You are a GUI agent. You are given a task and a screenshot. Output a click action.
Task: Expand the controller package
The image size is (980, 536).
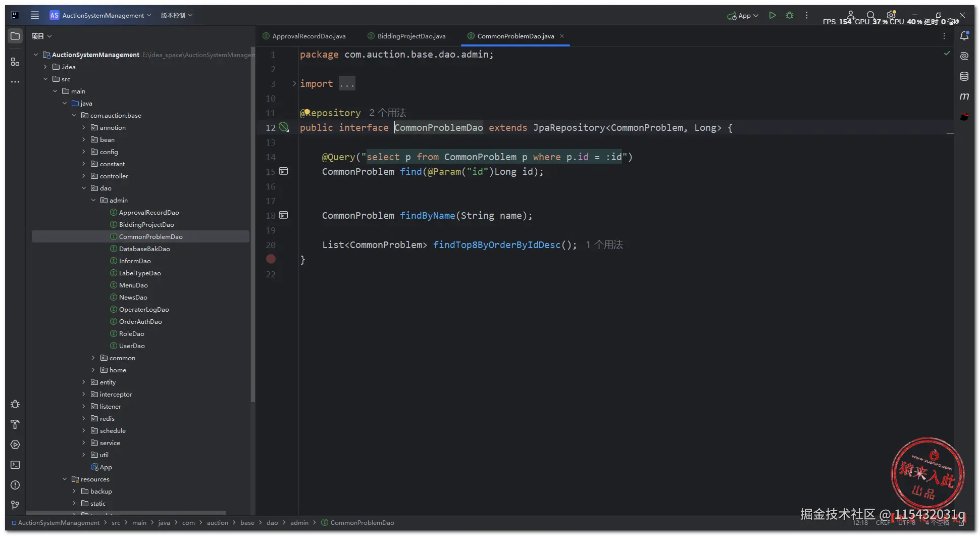84,176
